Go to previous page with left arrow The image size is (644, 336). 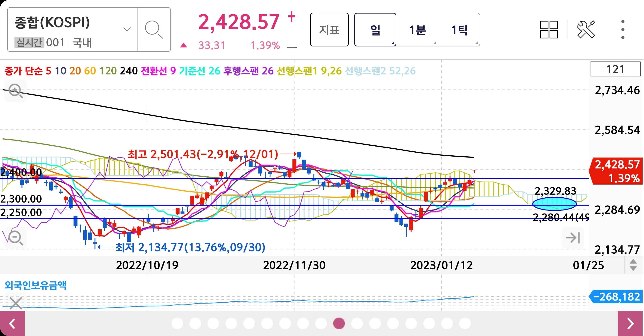click(12, 323)
